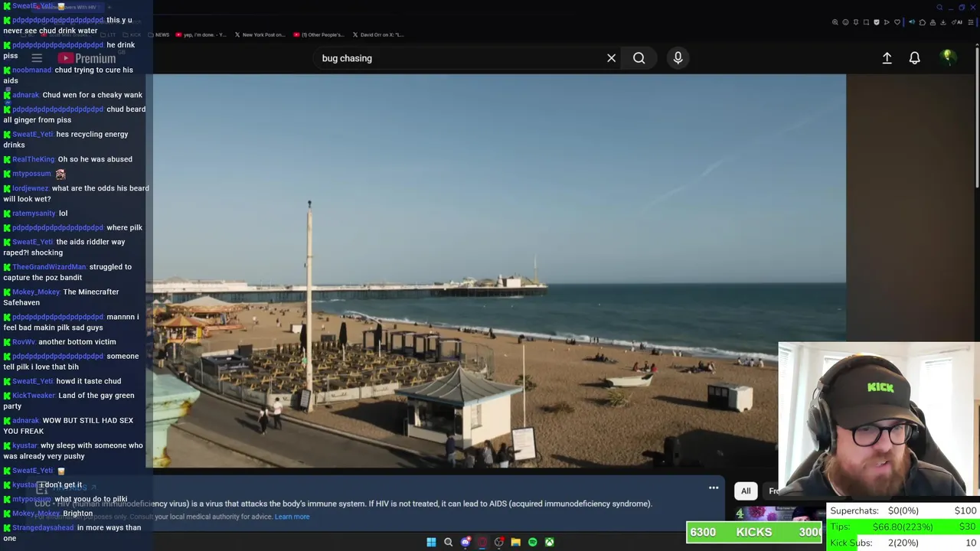
Task: Switch to the 'NEWS' browser tab
Action: (158, 34)
